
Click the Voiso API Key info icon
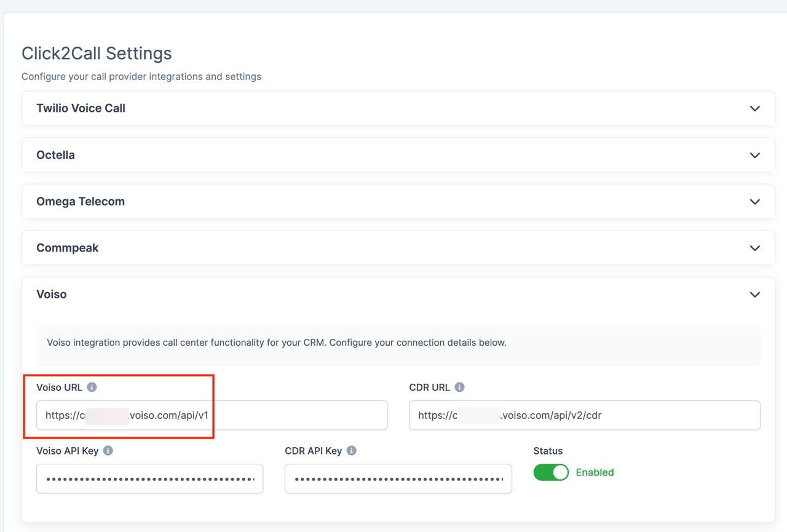point(108,451)
